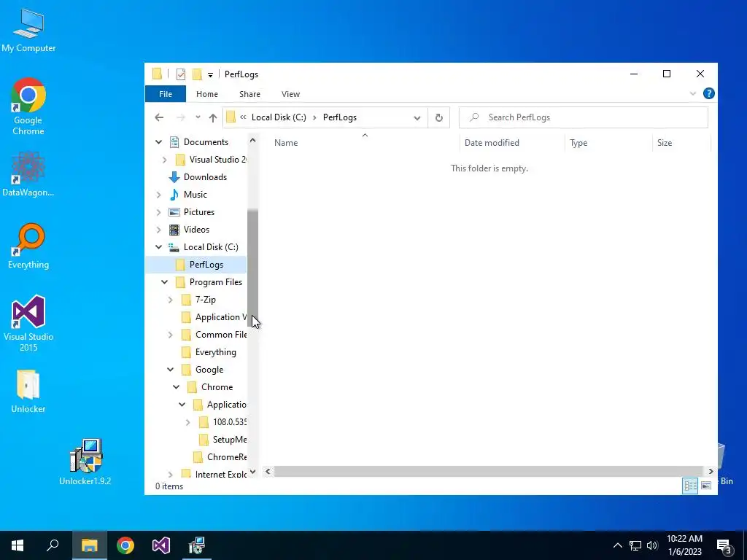Click PerfLogs breadcrumb in address bar
747x560 pixels.
(x=340, y=117)
